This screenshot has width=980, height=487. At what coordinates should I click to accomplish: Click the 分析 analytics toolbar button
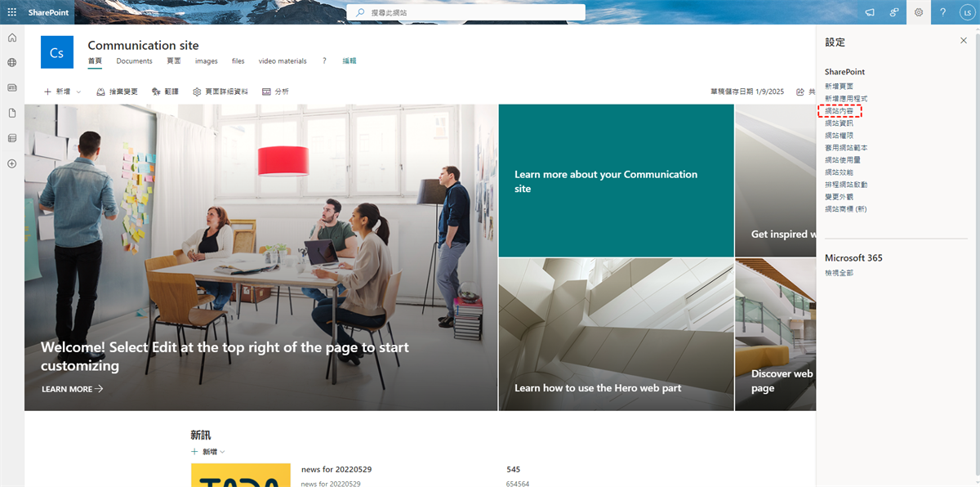[275, 92]
